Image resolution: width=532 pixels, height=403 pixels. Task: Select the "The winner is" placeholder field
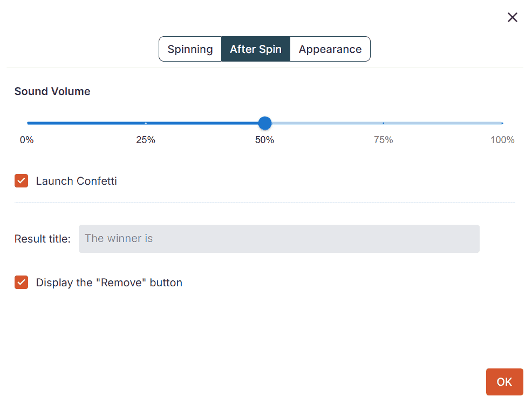pyautogui.click(x=279, y=238)
